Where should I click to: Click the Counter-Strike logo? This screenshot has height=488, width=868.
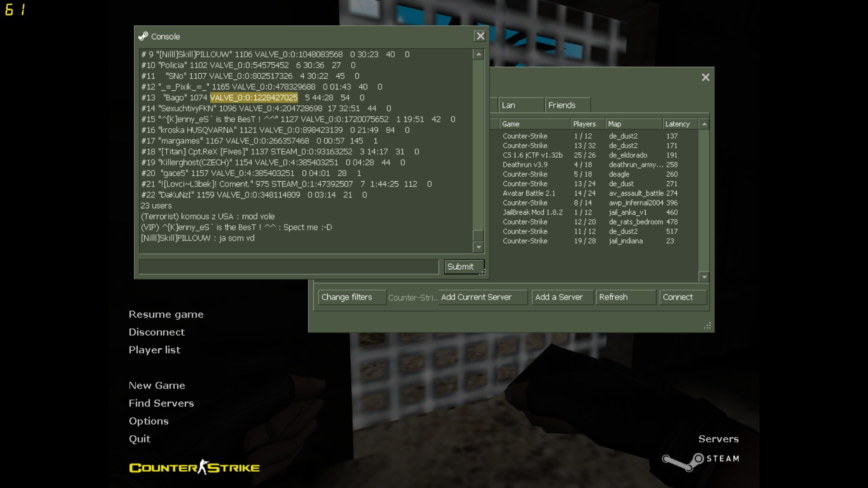click(194, 467)
